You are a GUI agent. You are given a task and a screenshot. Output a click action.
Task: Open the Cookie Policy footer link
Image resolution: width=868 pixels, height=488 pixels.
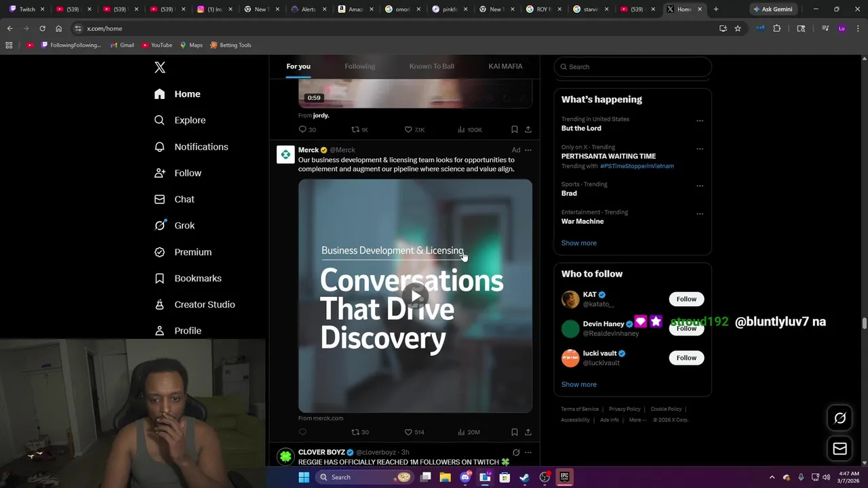pyautogui.click(x=666, y=409)
